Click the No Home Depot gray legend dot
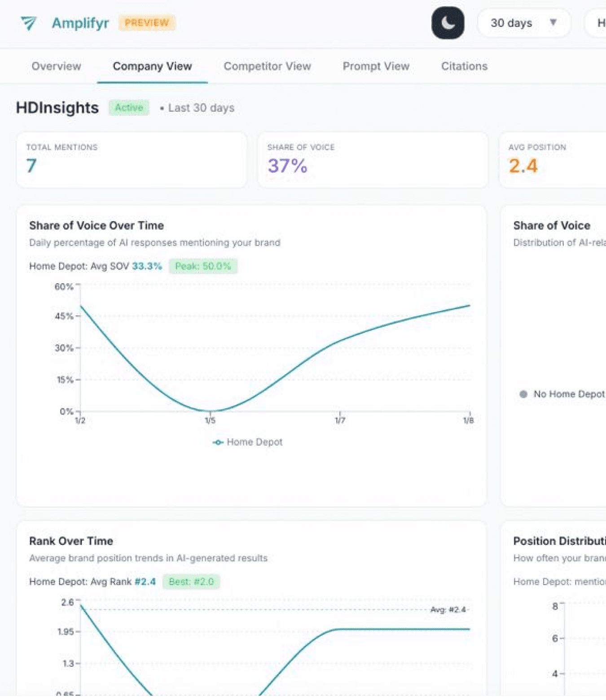Screen dimensions: 606x700 [x=523, y=394]
